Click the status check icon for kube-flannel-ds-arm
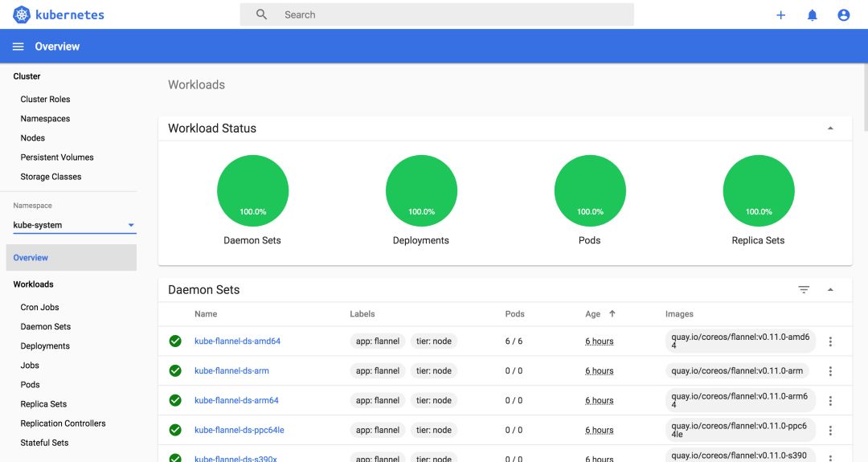The image size is (868, 462). click(175, 370)
